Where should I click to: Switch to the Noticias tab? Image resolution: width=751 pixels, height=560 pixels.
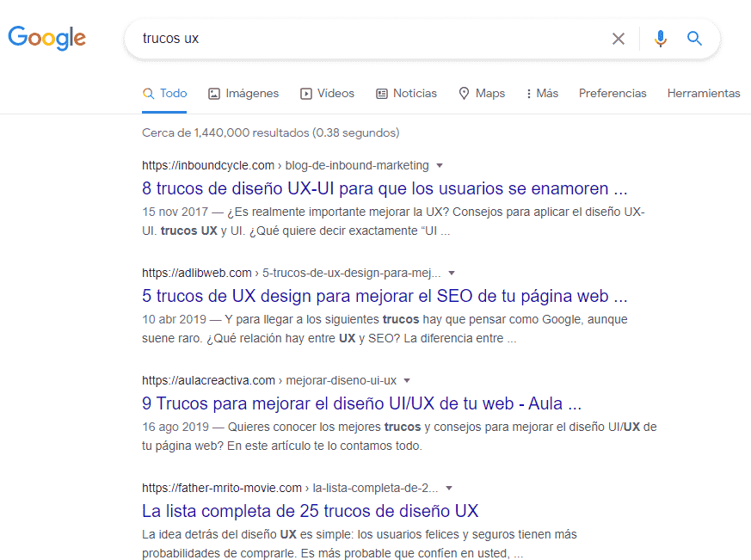click(x=406, y=94)
